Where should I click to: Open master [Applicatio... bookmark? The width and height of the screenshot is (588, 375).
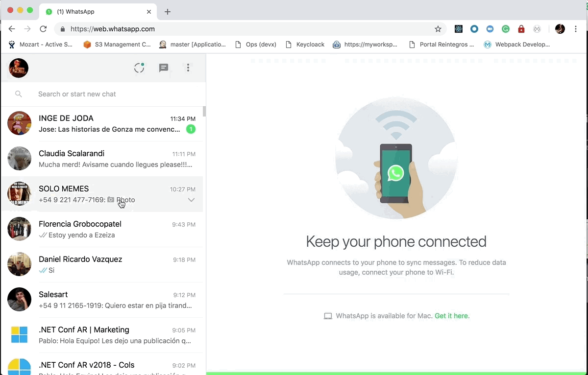192,44
